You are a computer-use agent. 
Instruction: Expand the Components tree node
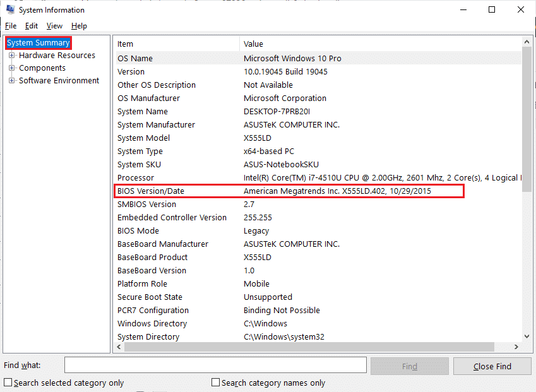click(x=11, y=68)
